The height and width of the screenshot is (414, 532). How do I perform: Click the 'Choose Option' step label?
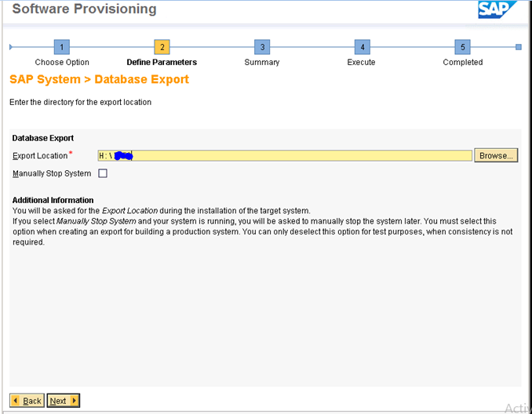(x=62, y=62)
